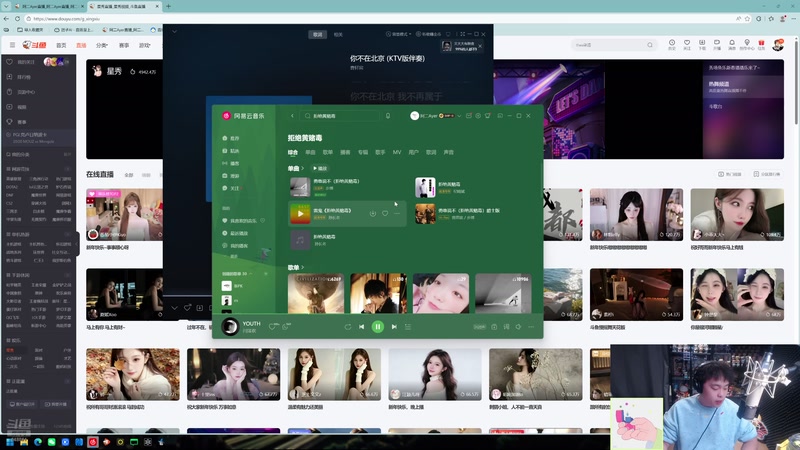800x450 pixels.
Task: Open the more options ellipsis in player bar
Action: pyautogui.click(x=531, y=327)
